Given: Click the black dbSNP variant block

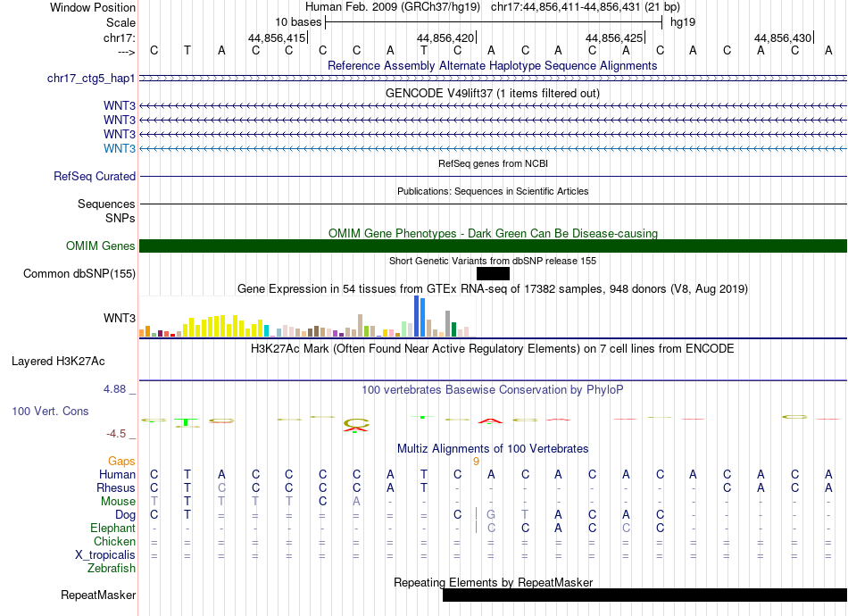Looking at the screenshot, I should [x=493, y=274].
